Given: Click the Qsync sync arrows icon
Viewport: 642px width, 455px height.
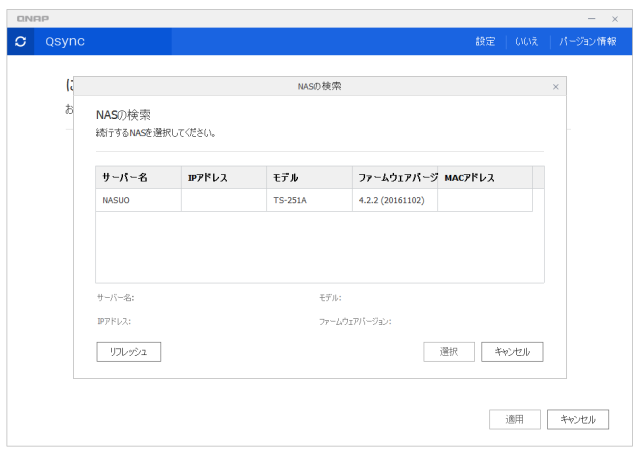Looking at the screenshot, I should tap(20, 41).
